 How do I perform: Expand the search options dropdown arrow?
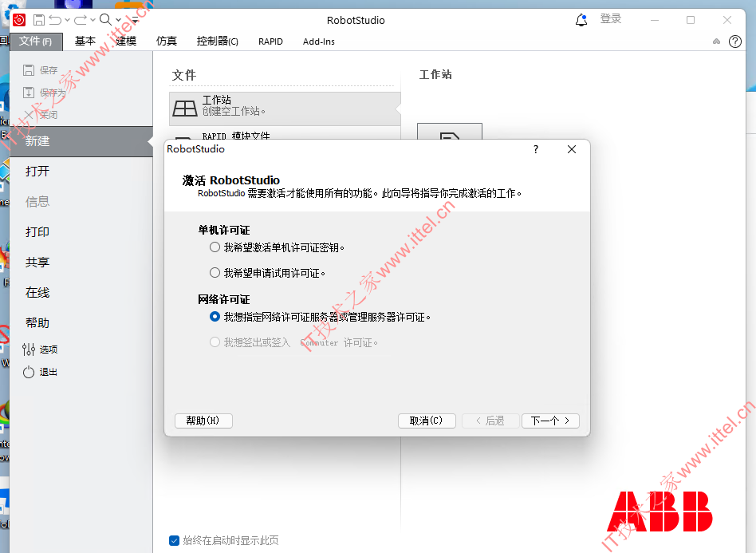pos(118,20)
